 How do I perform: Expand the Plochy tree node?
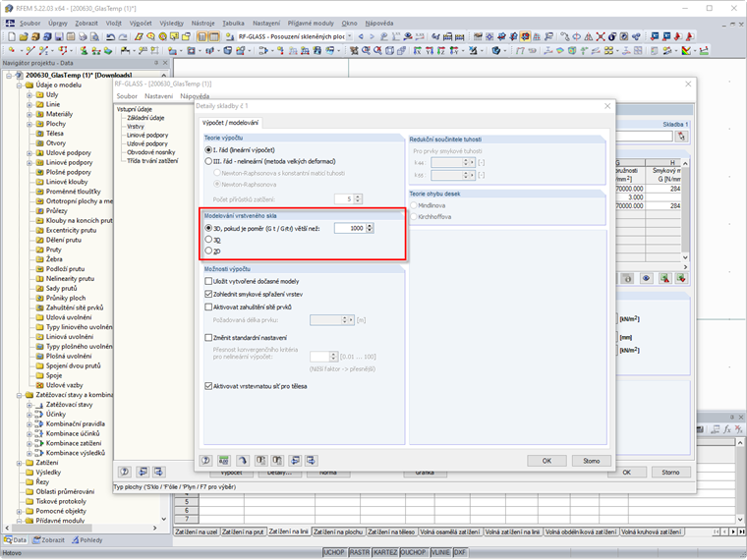pyautogui.click(x=29, y=124)
